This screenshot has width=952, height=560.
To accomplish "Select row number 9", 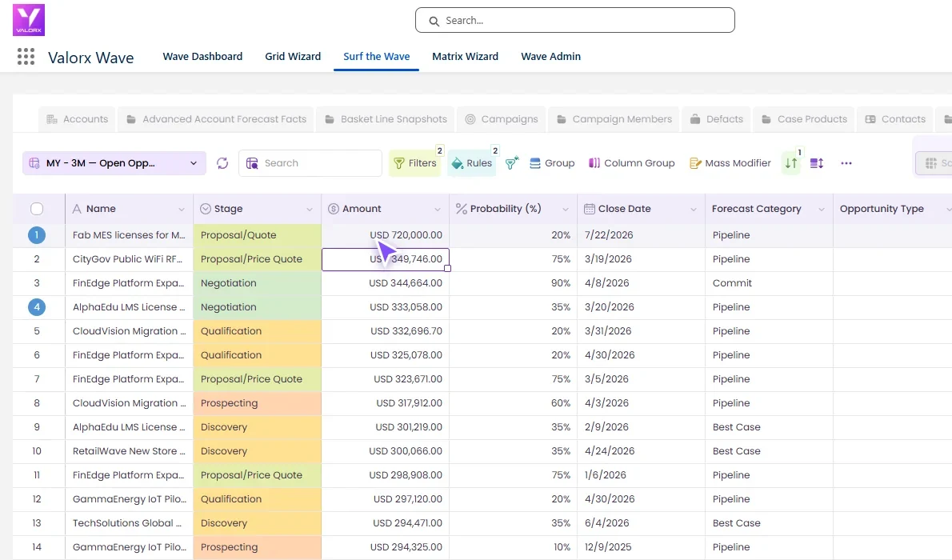I will (x=37, y=427).
